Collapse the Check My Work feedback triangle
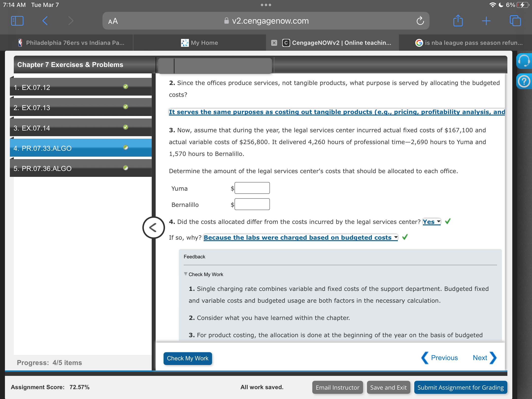 (186, 274)
